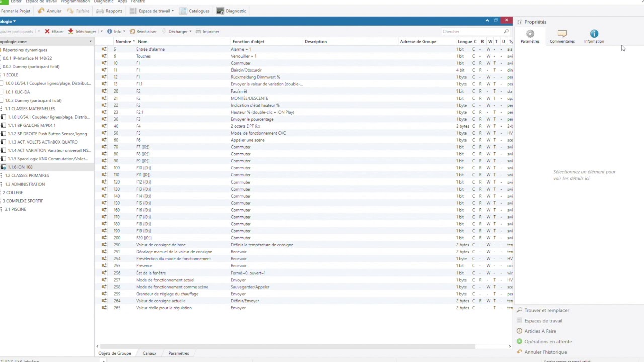Click the Articles A Faire icon
Screen dimensions: 644x362
pyautogui.click(x=520, y=331)
